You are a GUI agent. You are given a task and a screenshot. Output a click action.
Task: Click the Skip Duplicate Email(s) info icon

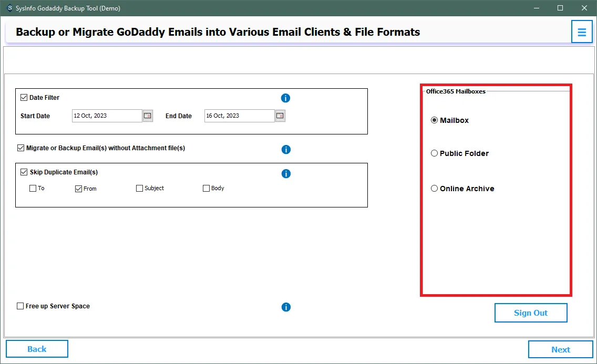(286, 174)
